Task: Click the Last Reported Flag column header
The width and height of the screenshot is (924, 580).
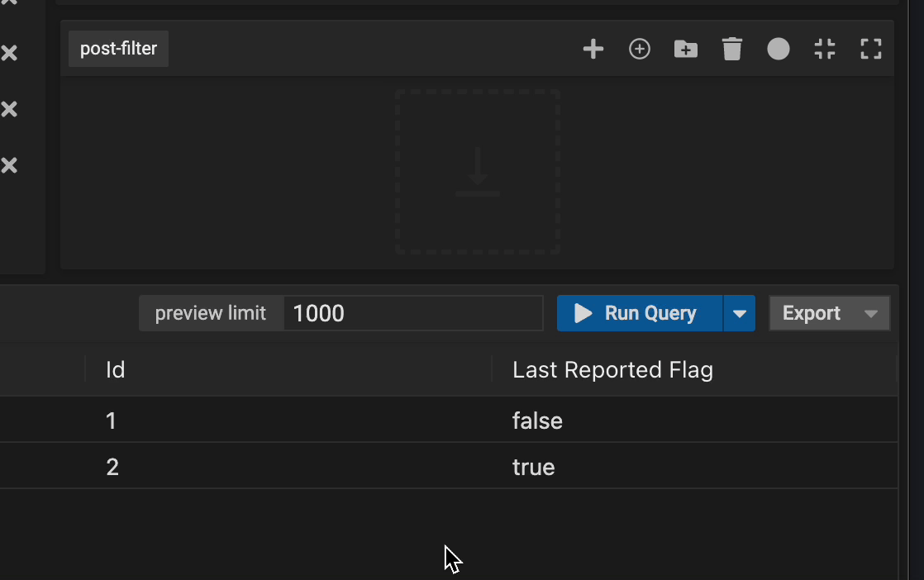Action: coord(695,370)
